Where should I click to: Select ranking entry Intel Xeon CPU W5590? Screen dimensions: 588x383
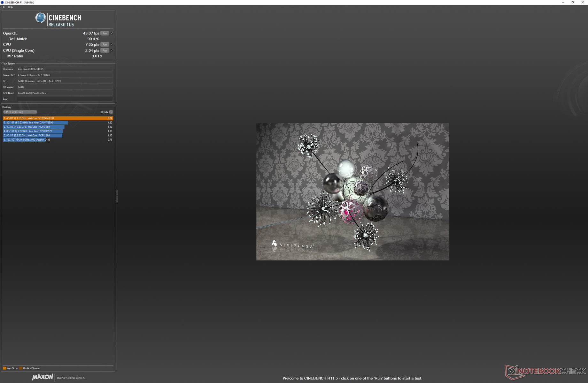(58, 123)
